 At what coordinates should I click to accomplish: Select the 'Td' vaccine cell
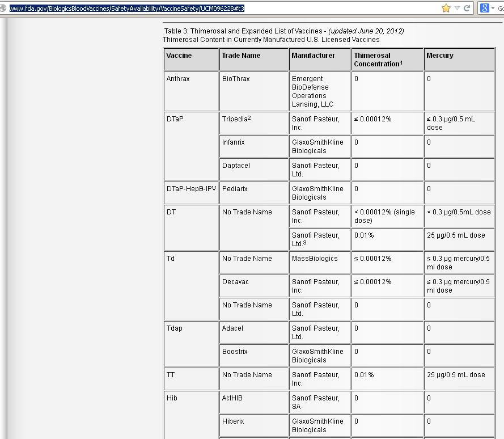pos(191,286)
